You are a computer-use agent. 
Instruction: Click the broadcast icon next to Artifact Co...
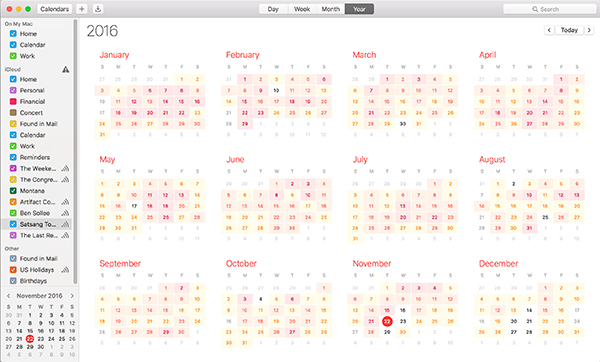point(65,202)
